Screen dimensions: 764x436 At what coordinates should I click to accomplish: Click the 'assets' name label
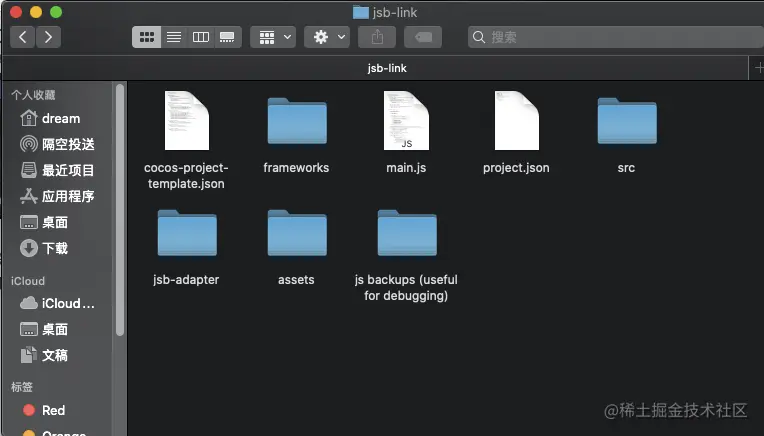296,280
